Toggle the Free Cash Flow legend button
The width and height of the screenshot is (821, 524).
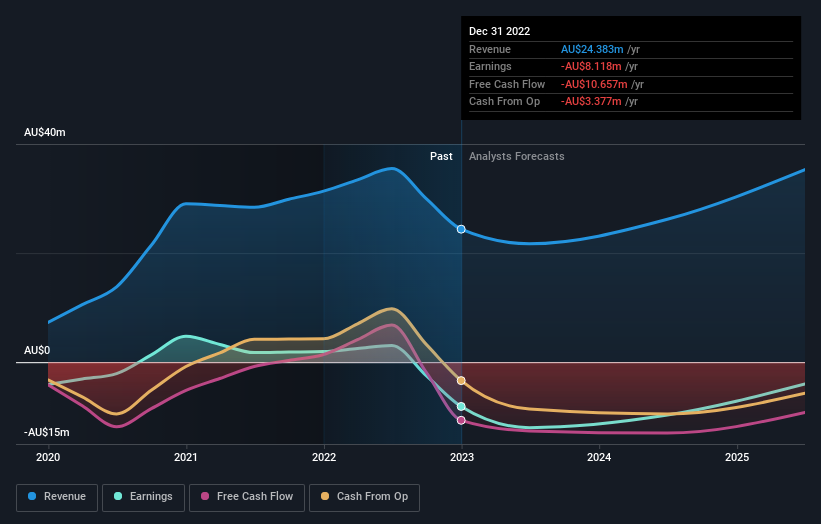pos(247,497)
